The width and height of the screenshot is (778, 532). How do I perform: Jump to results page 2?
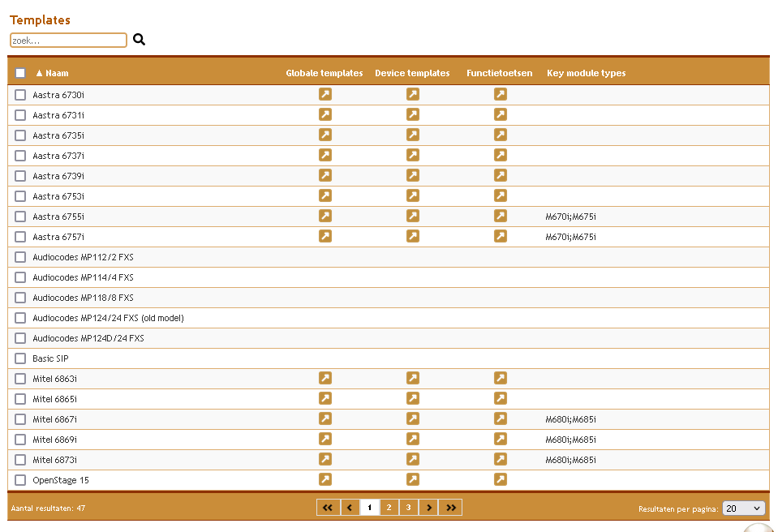389,507
